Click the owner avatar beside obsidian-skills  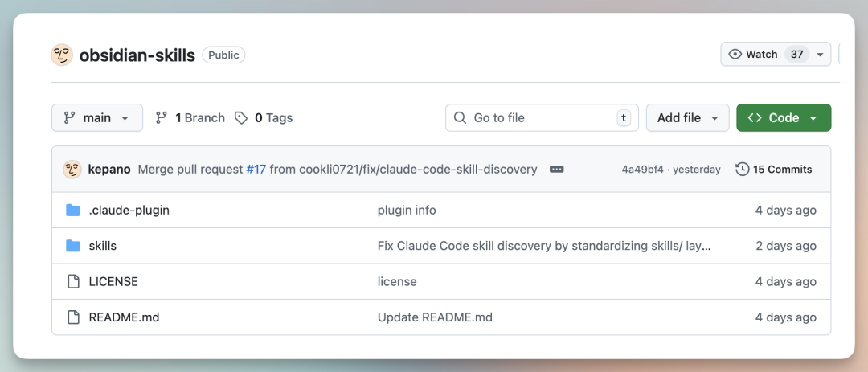(62, 55)
